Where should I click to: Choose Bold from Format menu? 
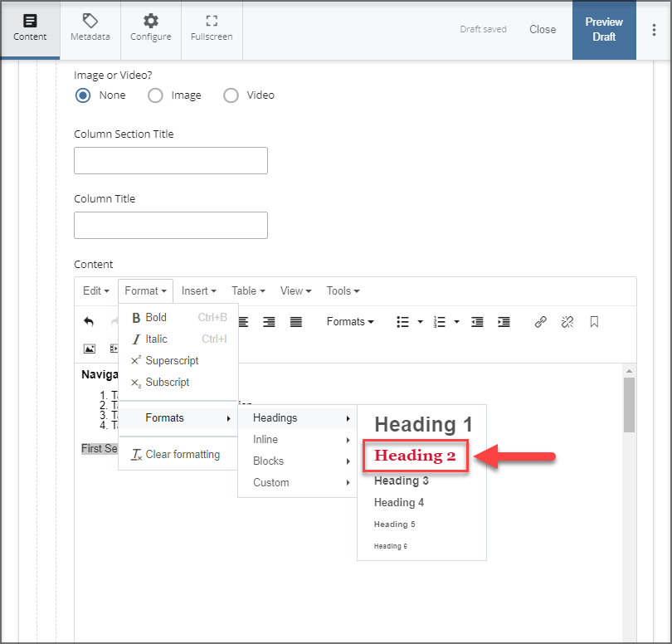pyautogui.click(x=178, y=317)
